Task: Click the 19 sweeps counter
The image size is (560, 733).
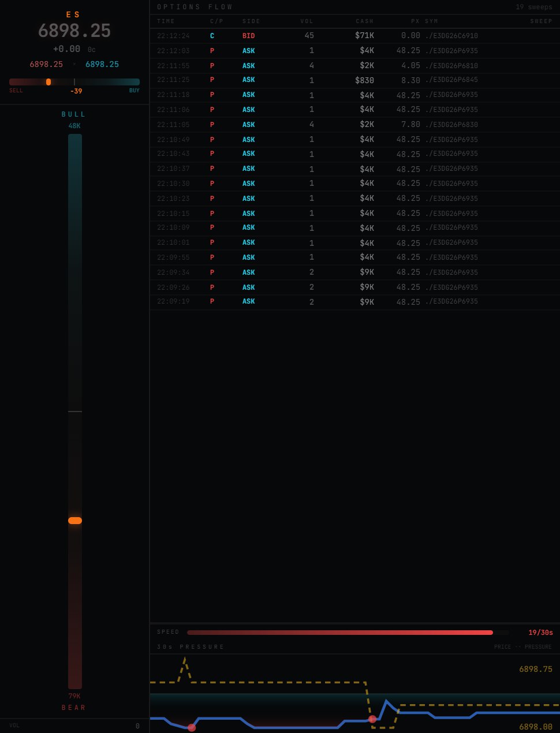Action: point(533,7)
